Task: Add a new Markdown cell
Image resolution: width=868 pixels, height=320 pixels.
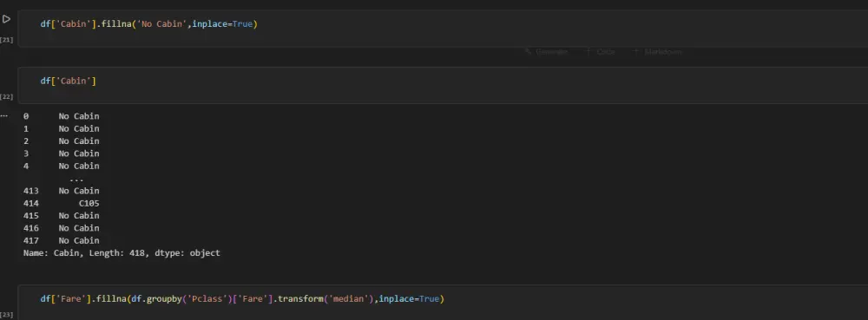Action: [x=657, y=52]
